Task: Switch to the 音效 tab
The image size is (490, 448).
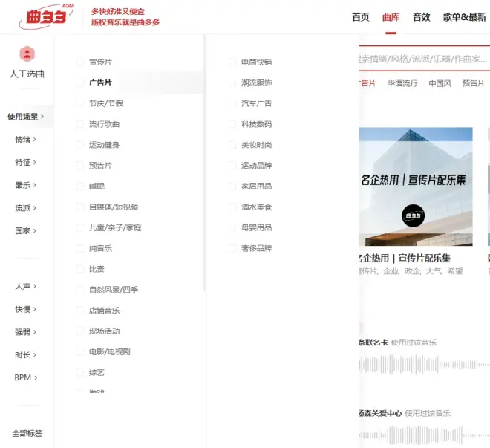Action: (421, 17)
